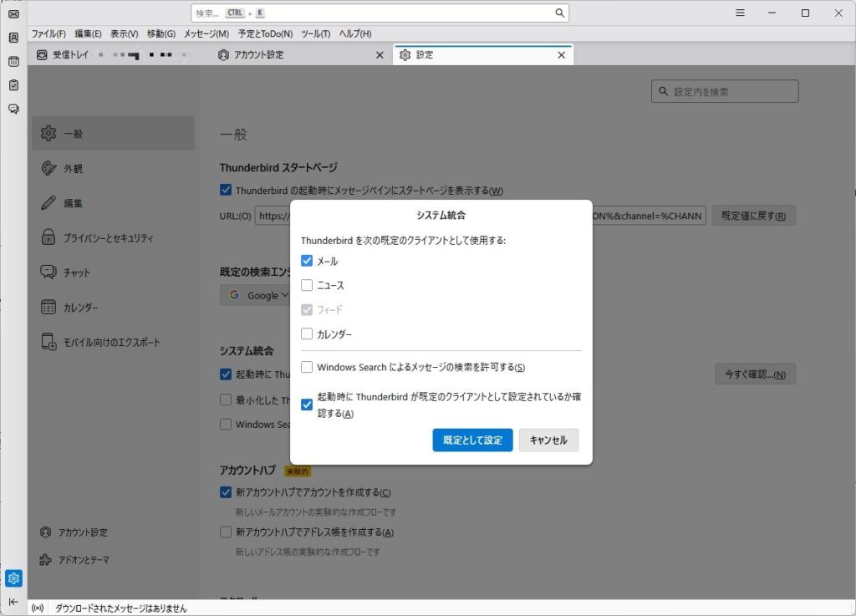
Task: Click the 今すぐ確認...(N) button
Action: click(x=755, y=374)
